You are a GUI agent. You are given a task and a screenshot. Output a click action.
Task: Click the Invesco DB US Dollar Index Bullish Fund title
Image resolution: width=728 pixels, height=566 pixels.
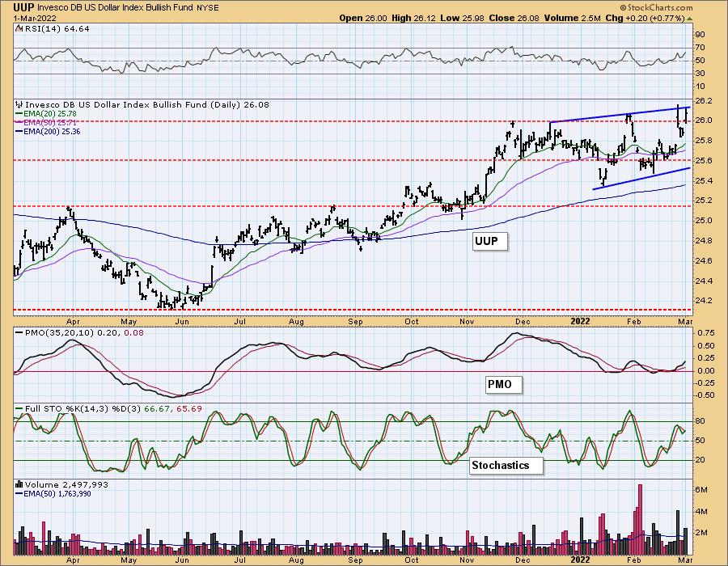pos(115,8)
